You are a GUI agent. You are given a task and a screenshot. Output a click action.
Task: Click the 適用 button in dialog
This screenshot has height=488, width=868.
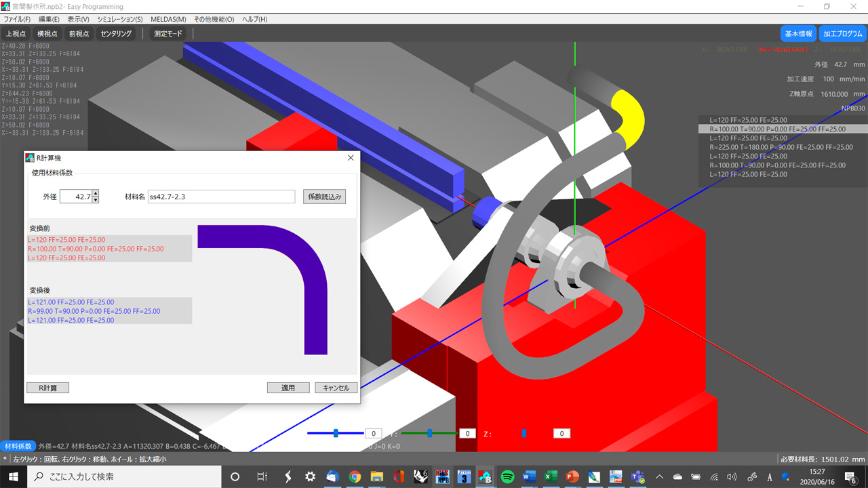point(288,388)
